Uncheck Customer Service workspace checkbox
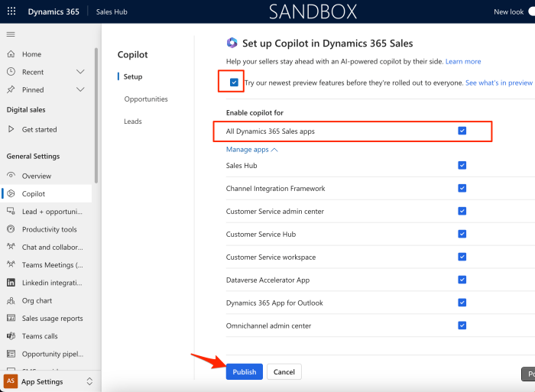This screenshot has width=535, height=392. pyautogui.click(x=462, y=257)
